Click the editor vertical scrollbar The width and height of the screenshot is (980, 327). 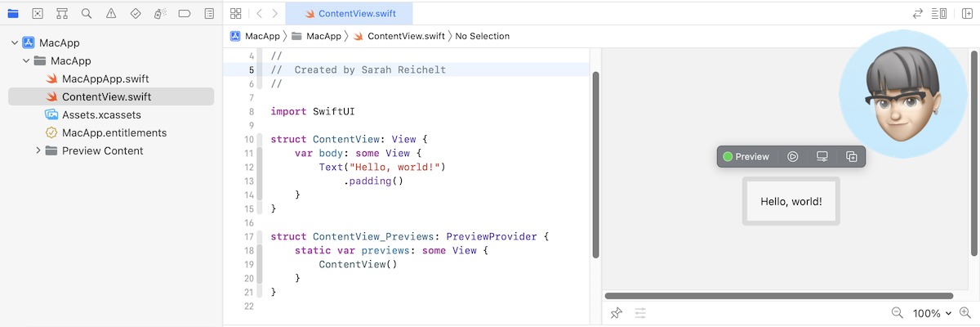coord(595,163)
